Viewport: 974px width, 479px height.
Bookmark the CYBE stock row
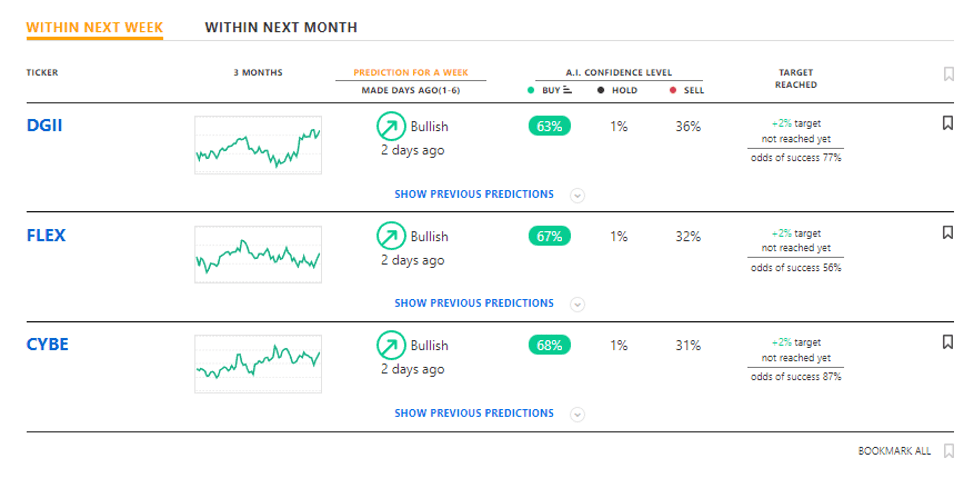pos(946,342)
